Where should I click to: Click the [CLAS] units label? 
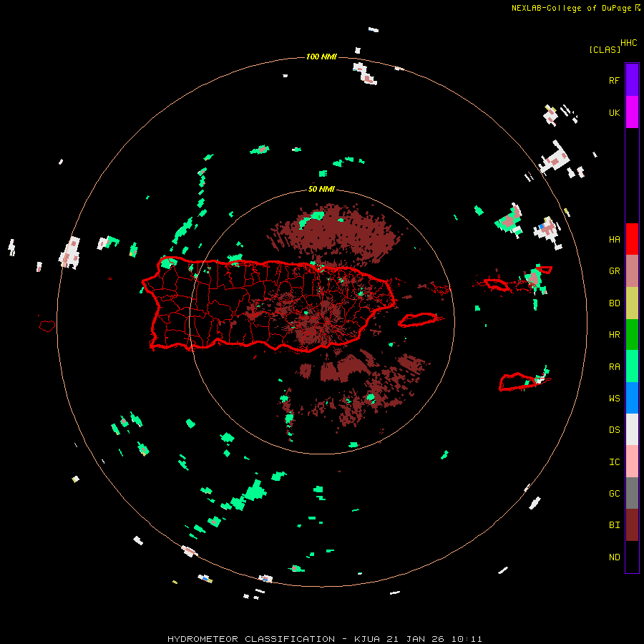point(604,49)
